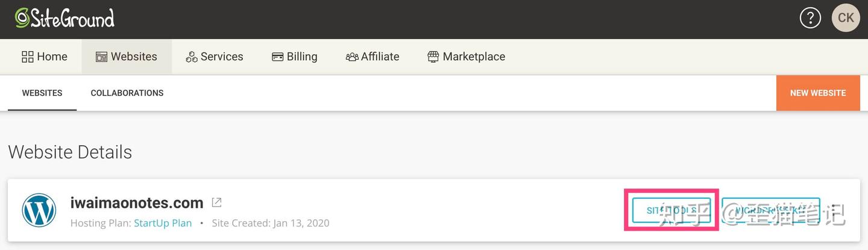Open iwaimaonotes.com via external link icon
This screenshot has height=250, width=868.
pos(216,202)
